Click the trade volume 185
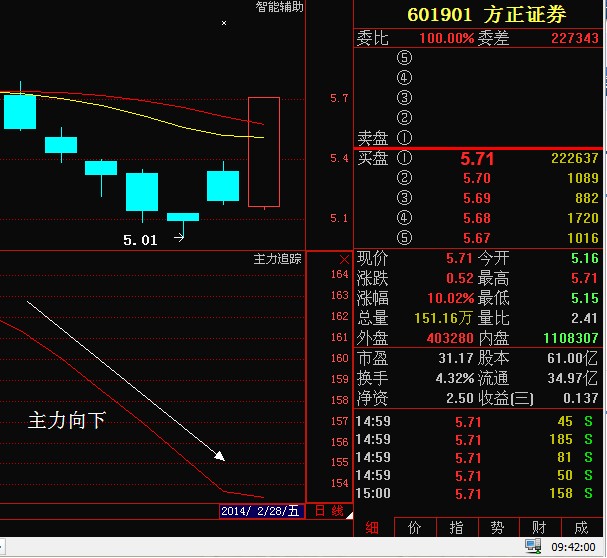 click(x=561, y=440)
